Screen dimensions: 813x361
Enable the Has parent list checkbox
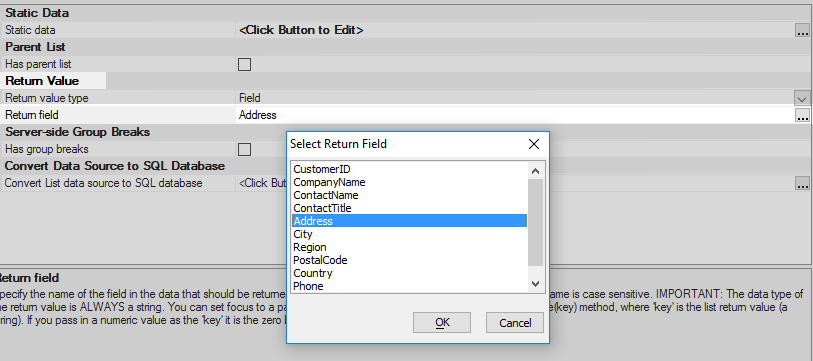click(244, 64)
